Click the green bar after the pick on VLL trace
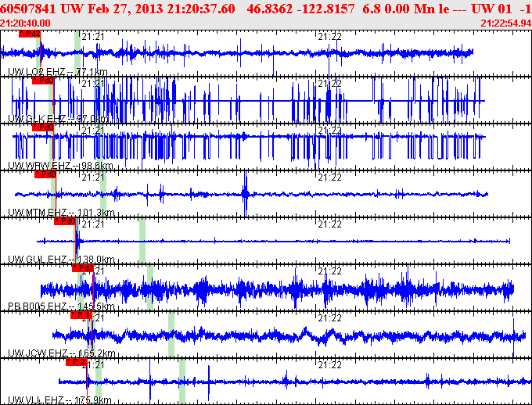 click(x=182, y=382)
